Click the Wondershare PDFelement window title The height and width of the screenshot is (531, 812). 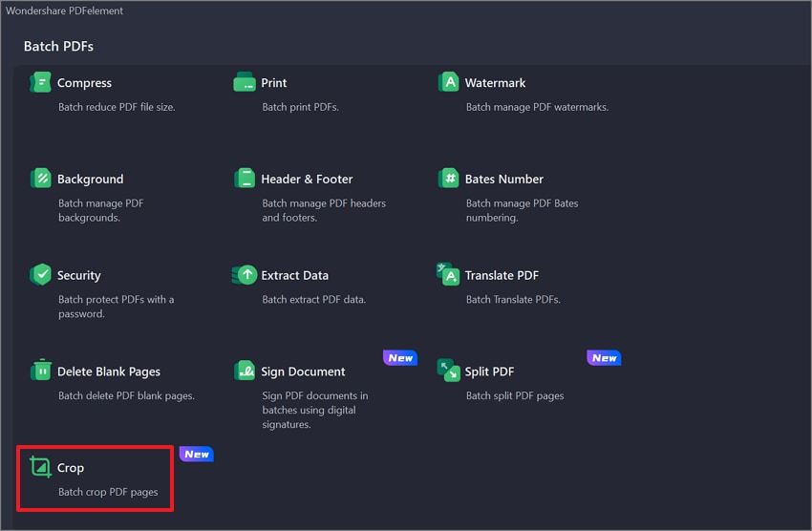coord(64,11)
